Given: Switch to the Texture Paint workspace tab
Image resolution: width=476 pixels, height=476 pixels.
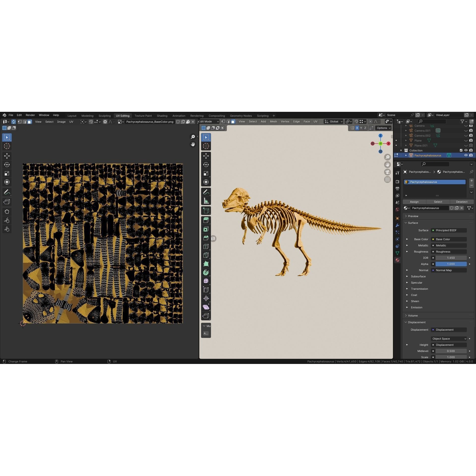Looking at the screenshot, I should point(143,116).
